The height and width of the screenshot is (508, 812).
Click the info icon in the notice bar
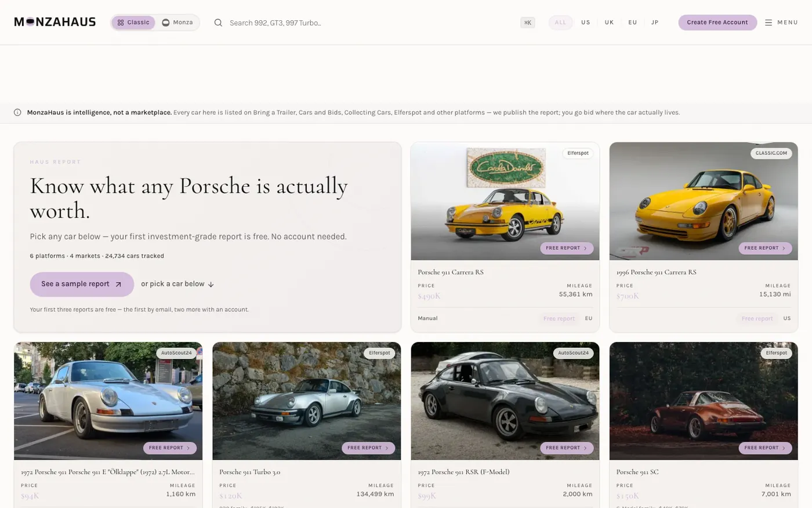(x=17, y=113)
